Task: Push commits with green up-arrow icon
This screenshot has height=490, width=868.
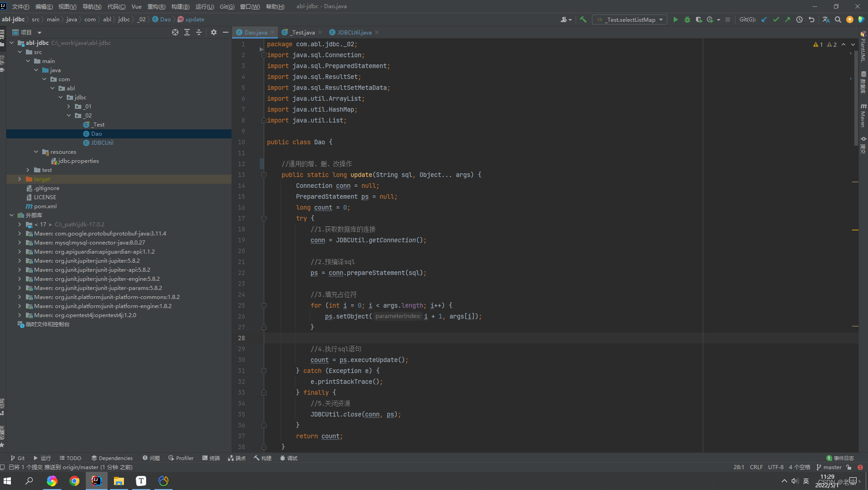Action: tap(787, 20)
